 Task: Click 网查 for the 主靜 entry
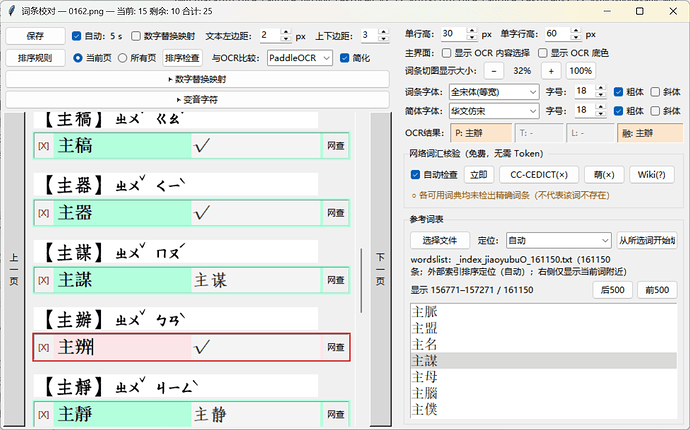pos(335,415)
